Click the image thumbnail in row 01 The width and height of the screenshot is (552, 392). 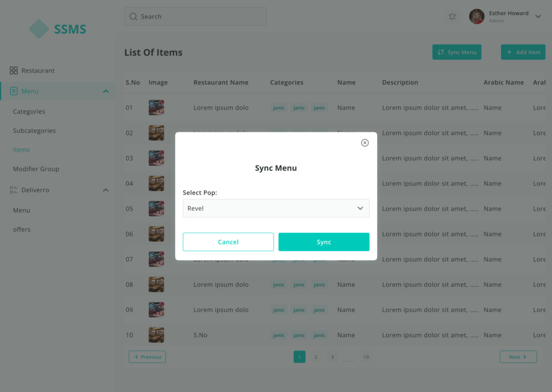tap(156, 108)
